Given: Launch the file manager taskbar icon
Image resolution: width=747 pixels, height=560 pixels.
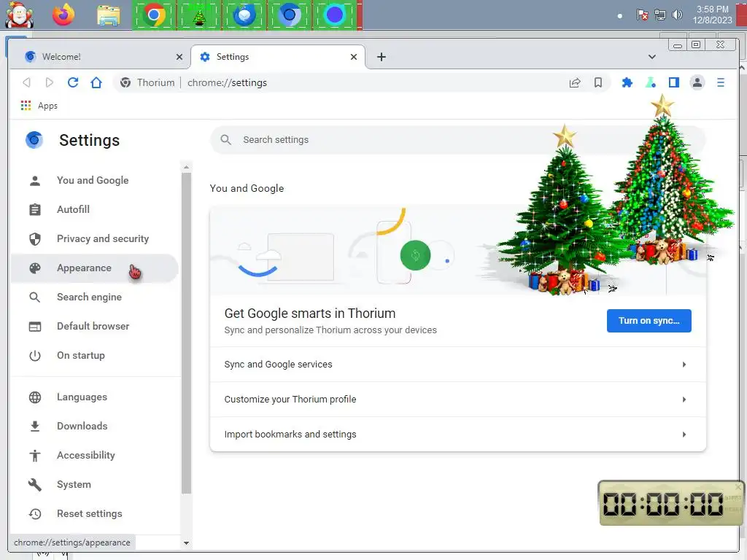Looking at the screenshot, I should (108, 15).
